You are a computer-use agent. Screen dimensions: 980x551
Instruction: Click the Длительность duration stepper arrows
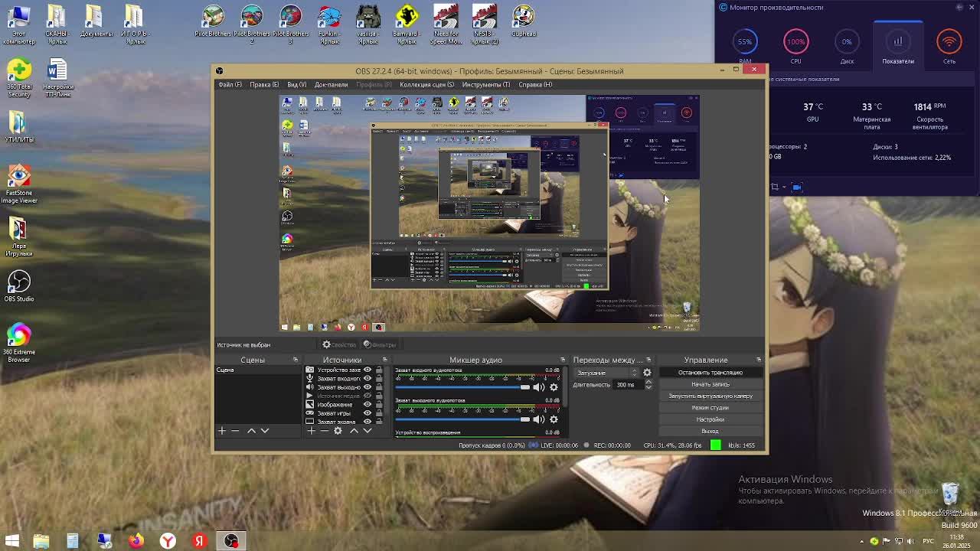(x=648, y=385)
